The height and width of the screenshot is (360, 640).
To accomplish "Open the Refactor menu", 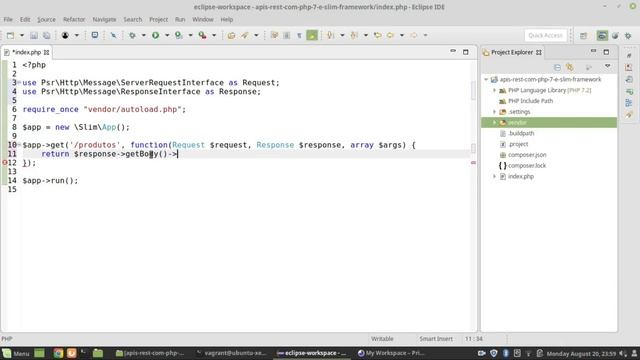I will point(74,20).
